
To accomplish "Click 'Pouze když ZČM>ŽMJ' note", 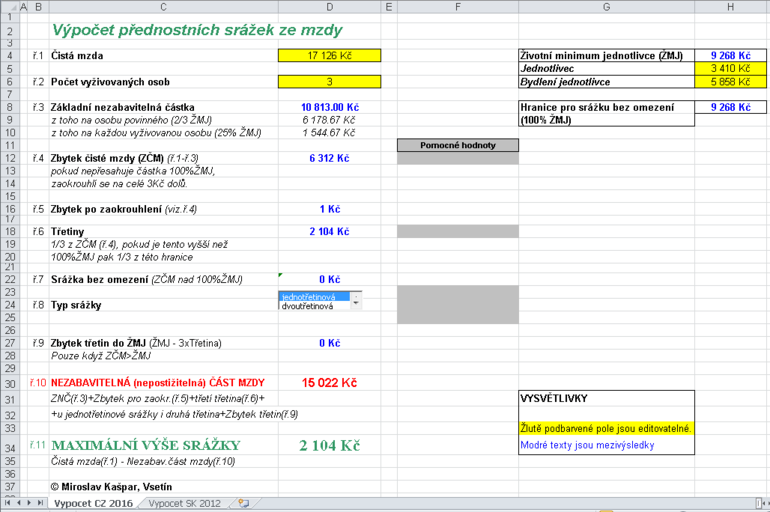I will pyautogui.click(x=101, y=356).
